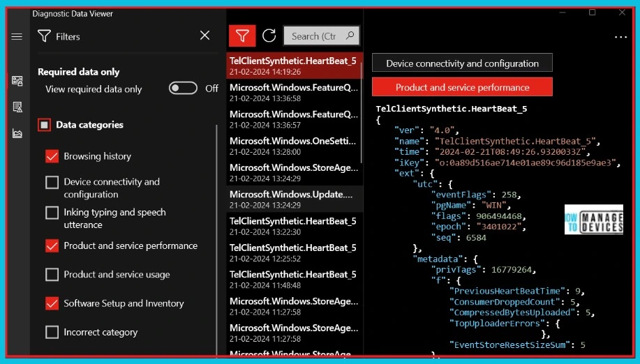Open Diagnostic data view sidebar icon
Viewport: 640px width, 364px height.
pos(17,81)
